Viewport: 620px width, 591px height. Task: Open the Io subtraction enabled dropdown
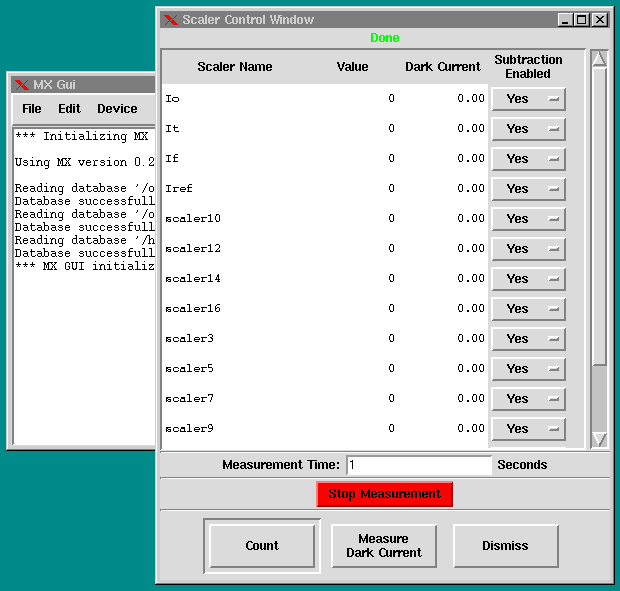(528, 99)
